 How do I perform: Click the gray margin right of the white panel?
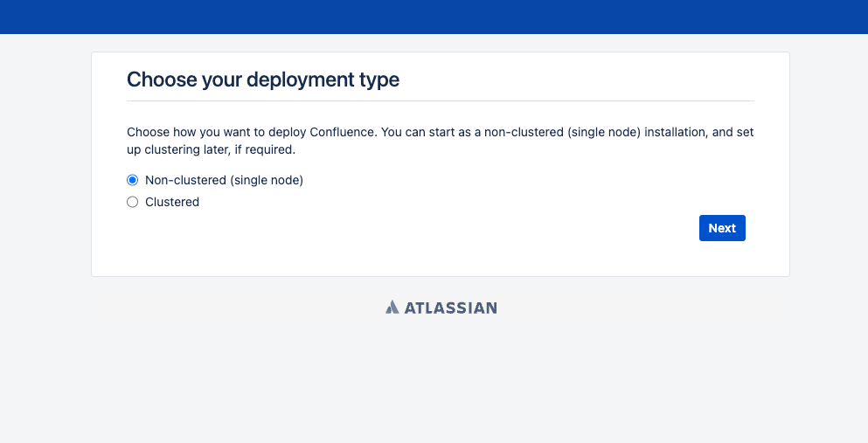click(829, 164)
